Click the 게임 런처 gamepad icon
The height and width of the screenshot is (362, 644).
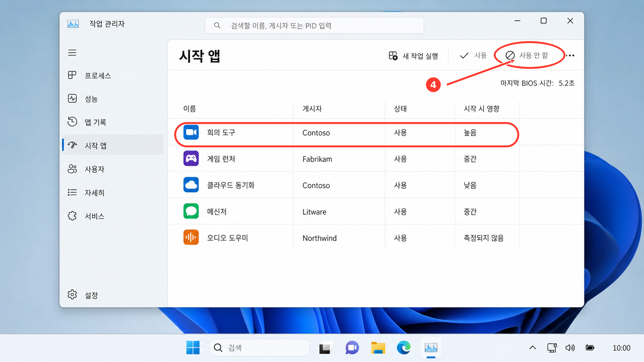(x=191, y=158)
